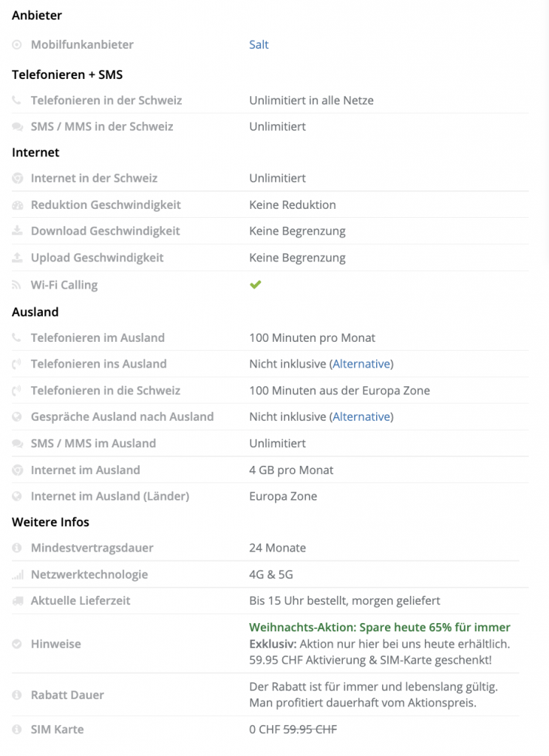
Task: Open the Alternative link for Gespräche Ausland nach Ausland
Action: click(361, 417)
